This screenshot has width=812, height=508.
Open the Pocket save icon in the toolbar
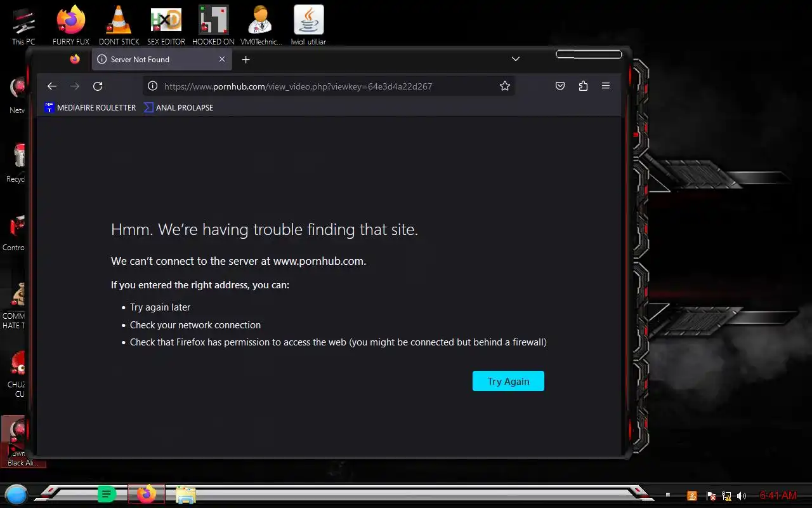tap(560, 86)
